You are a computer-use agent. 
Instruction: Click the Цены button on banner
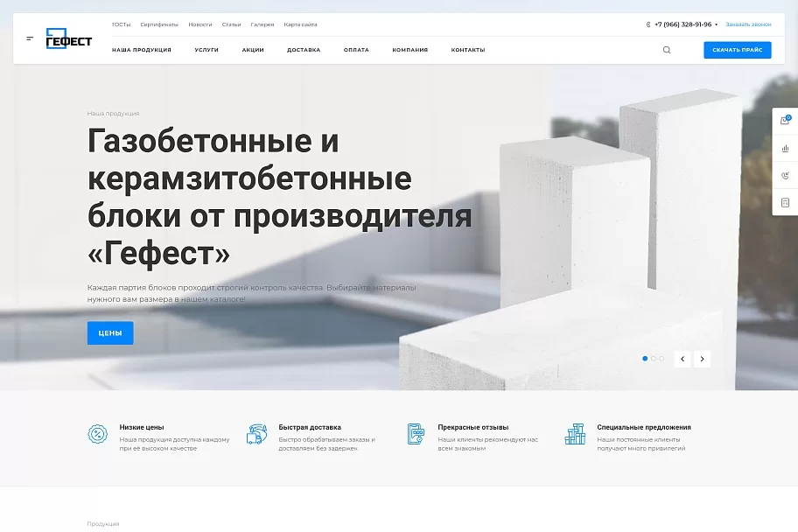pos(110,333)
